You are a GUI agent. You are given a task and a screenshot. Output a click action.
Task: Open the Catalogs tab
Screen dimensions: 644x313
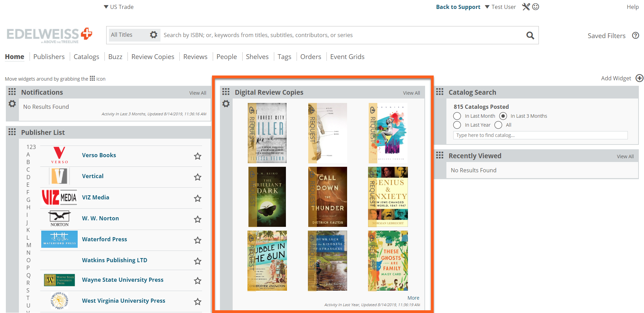coord(86,57)
